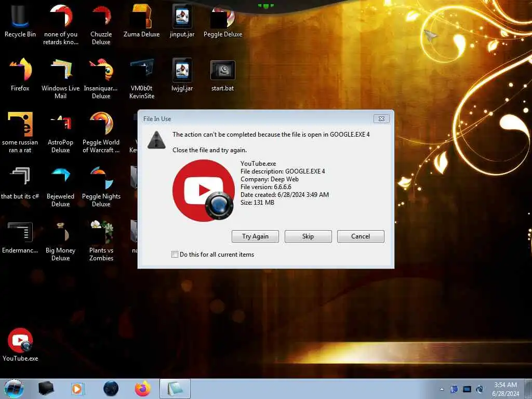This screenshot has width=532, height=399.
Task: Click the dark globe taskbar icon
Action: 111,389
